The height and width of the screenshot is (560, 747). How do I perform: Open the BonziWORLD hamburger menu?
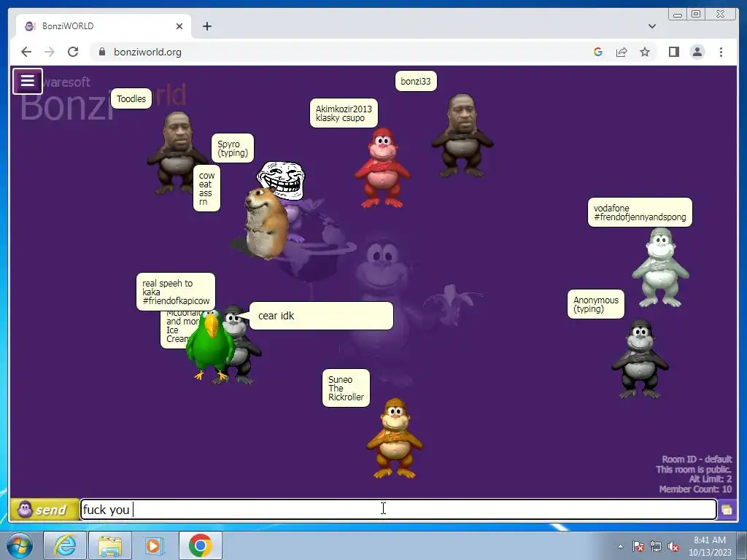point(27,81)
